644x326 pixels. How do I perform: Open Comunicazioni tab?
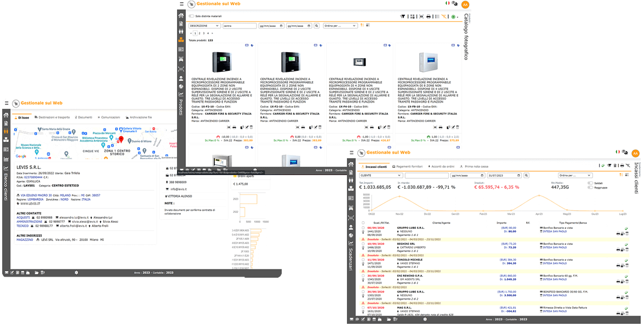coord(109,117)
